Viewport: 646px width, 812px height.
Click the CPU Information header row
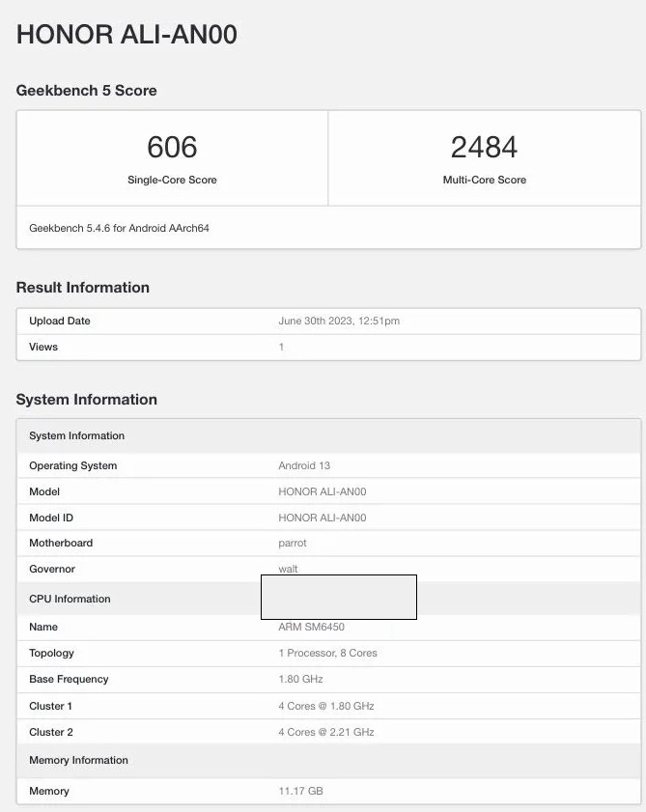[329, 599]
